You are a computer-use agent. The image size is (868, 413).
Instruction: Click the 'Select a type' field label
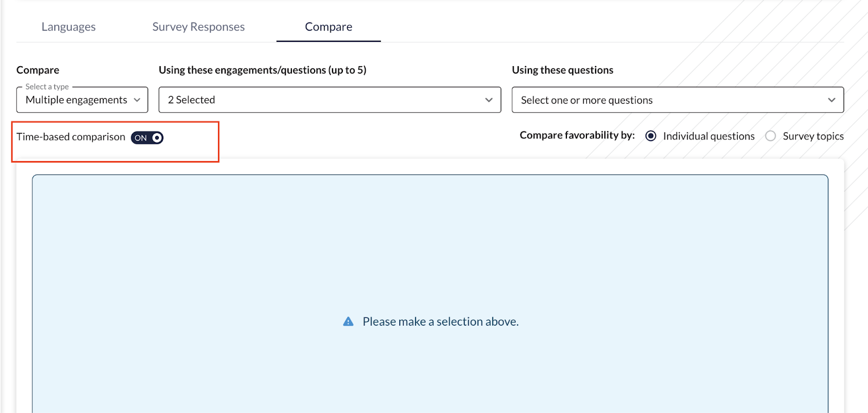click(47, 87)
